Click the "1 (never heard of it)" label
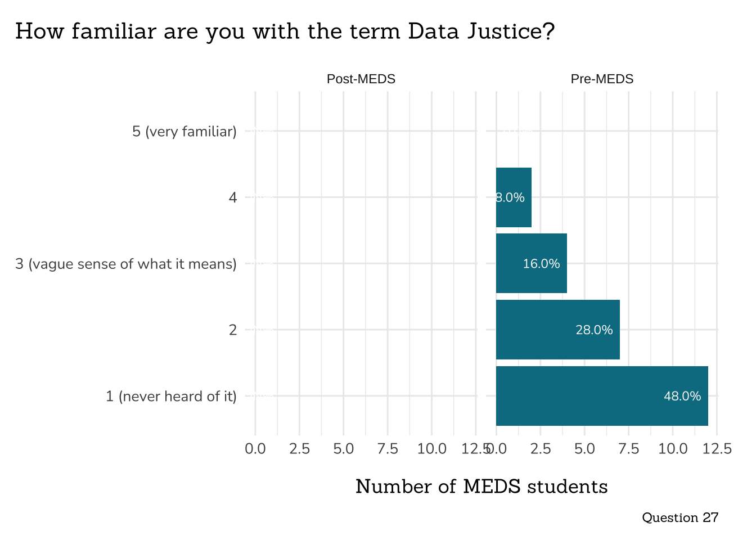This screenshot has height=540, width=756. 171,397
